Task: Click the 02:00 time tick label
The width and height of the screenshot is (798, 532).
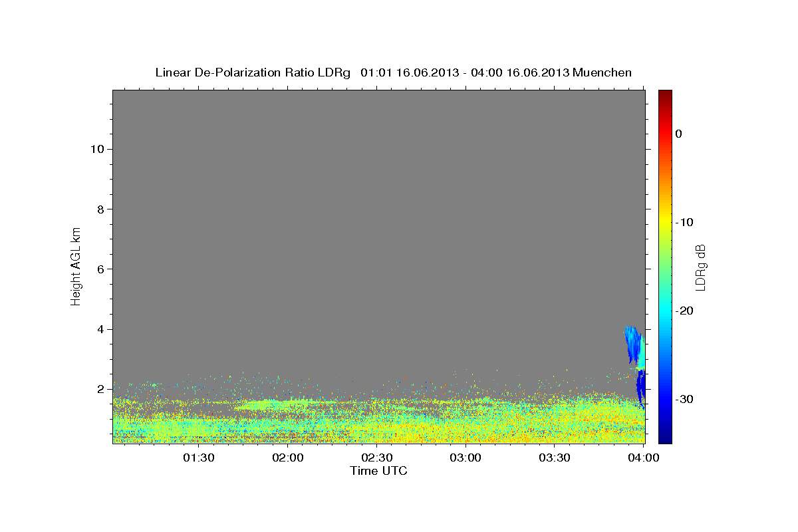Action: pos(288,458)
